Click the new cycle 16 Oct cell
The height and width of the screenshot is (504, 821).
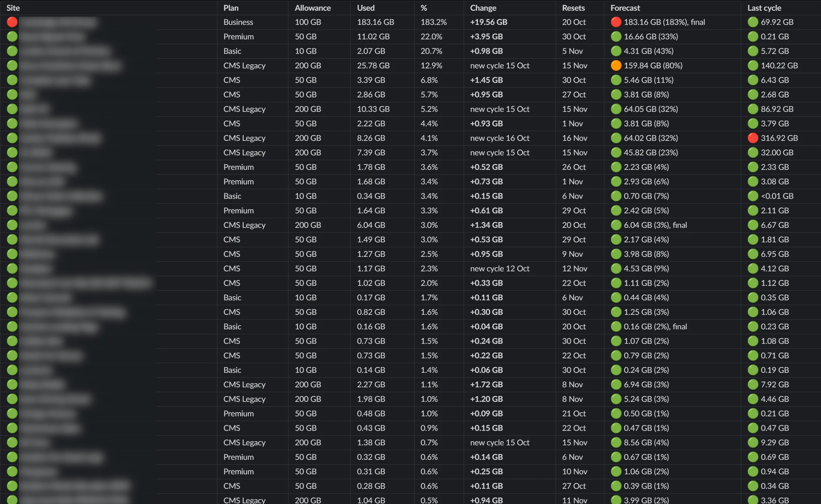click(x=500, y=138)
